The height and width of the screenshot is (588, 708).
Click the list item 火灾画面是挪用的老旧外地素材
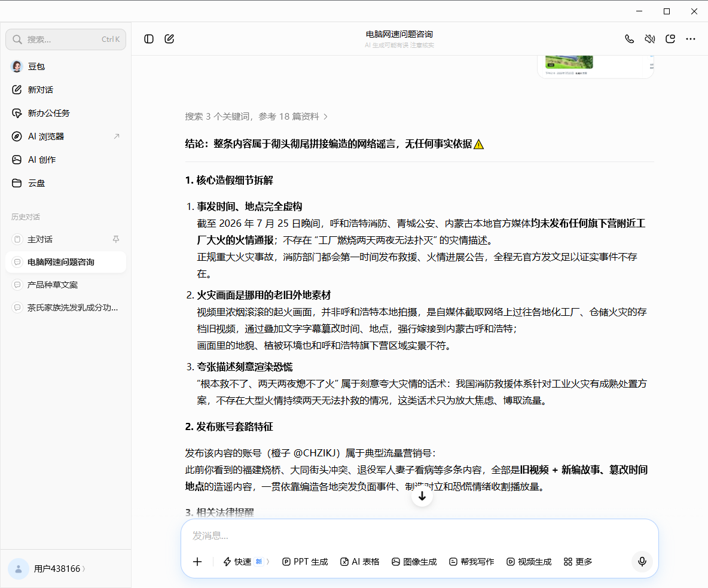coord(264,295)
